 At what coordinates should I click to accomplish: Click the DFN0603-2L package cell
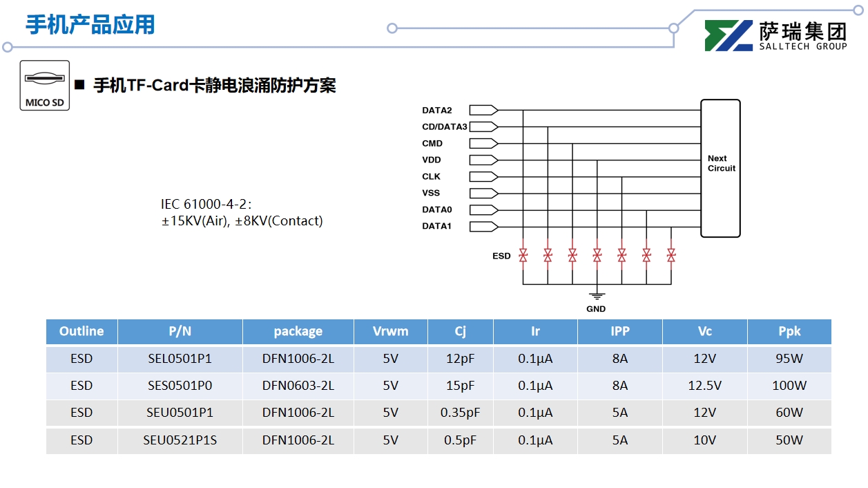pyautogui.click(x=298, y=386)
